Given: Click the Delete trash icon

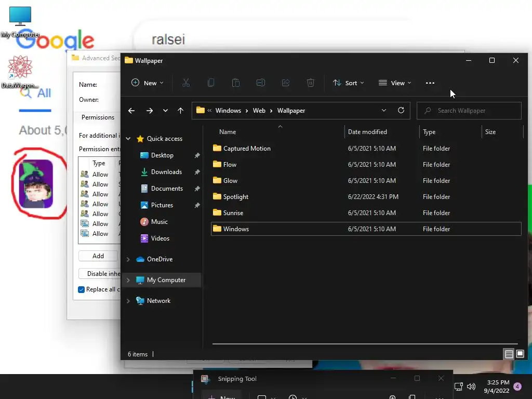Looking at the screenshot, I should coord(311,83).
